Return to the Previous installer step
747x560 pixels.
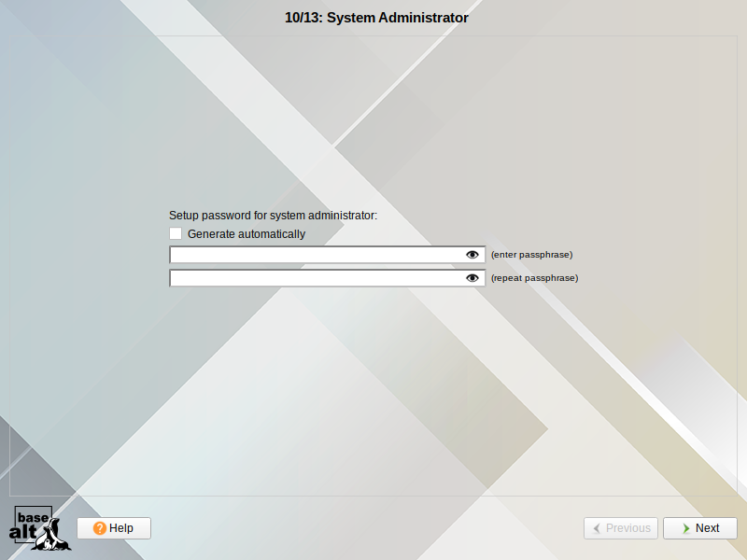[621, 528]
